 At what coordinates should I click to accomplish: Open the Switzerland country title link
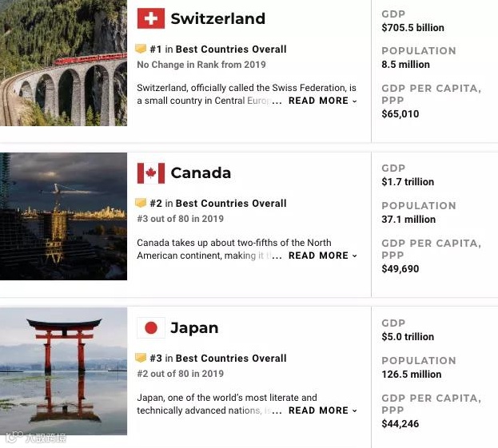(217, 18)
